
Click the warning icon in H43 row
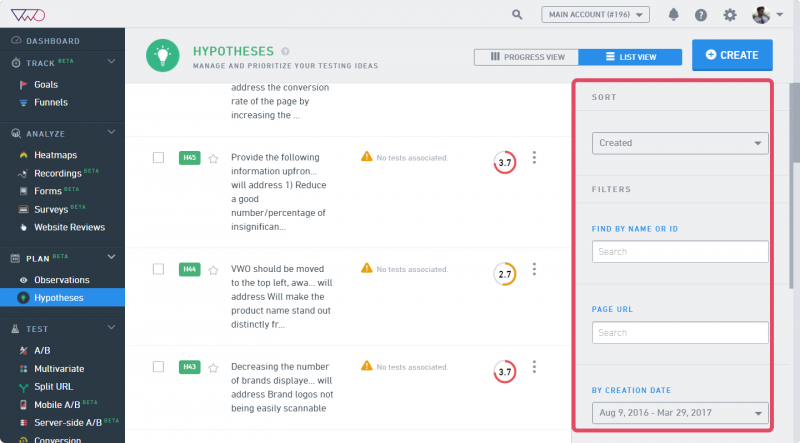(x=366, y=365)
